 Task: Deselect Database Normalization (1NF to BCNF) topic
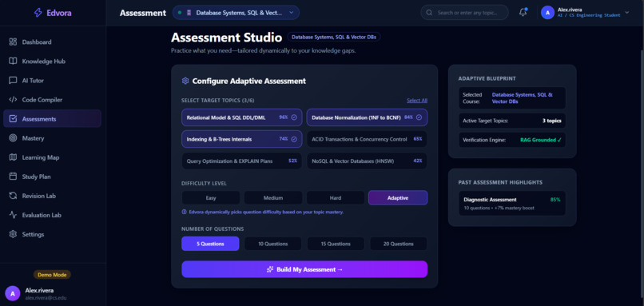click(367, 117)
